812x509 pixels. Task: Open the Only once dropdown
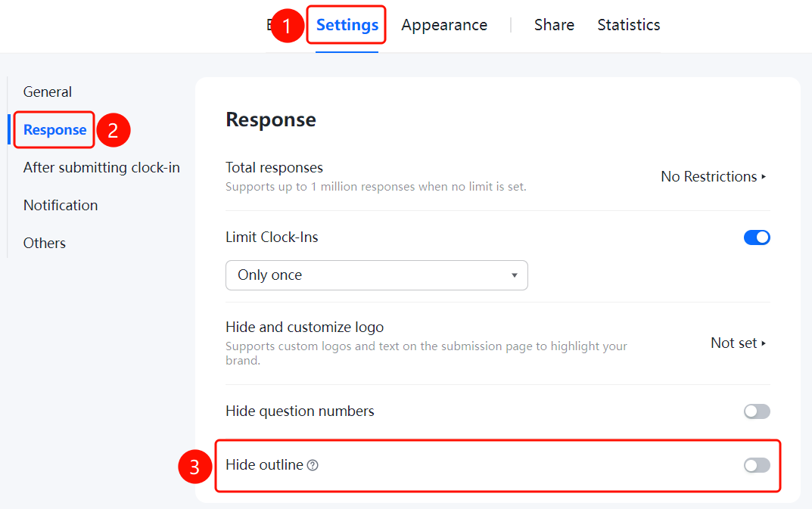coord(376,275)
